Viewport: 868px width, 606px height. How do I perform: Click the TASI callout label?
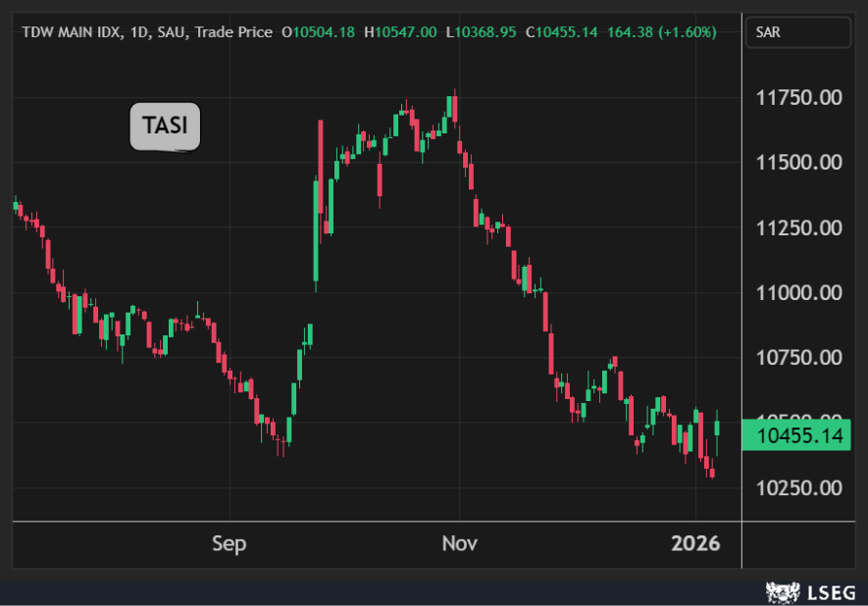165,126
